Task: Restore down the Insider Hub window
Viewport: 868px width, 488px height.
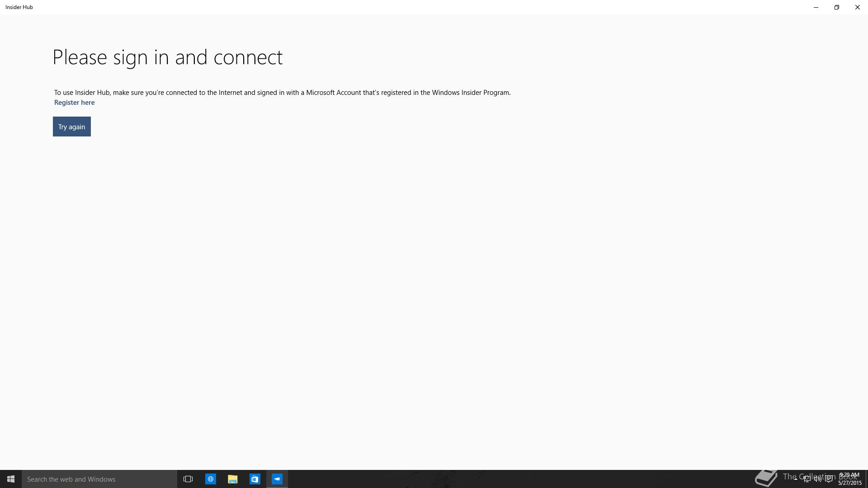Action: [x=837, y=7]
